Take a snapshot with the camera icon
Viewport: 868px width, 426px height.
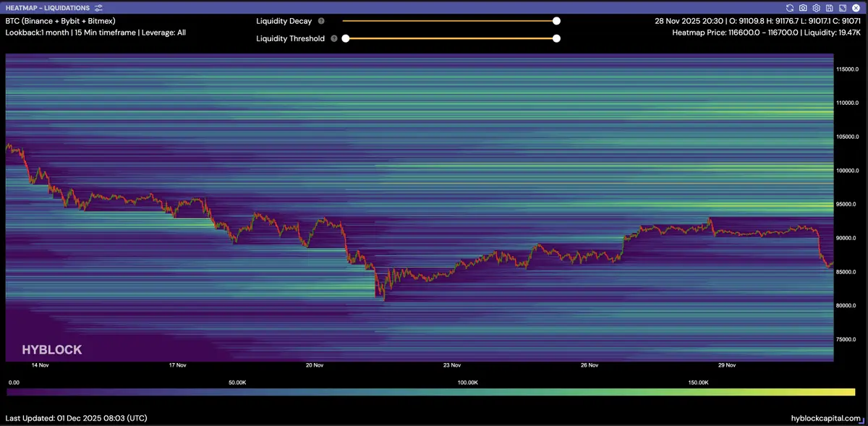tap(803, 8)
